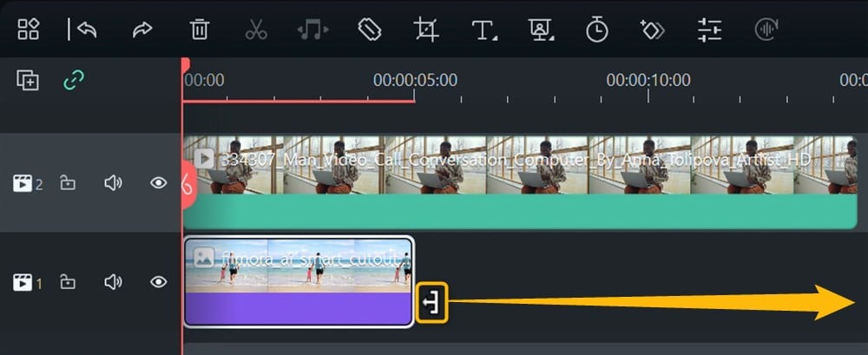Image resolution: width=868 pixels, height=355 pixels.
Task: Click the video track 1 film icon
Action: pos(23,283)
